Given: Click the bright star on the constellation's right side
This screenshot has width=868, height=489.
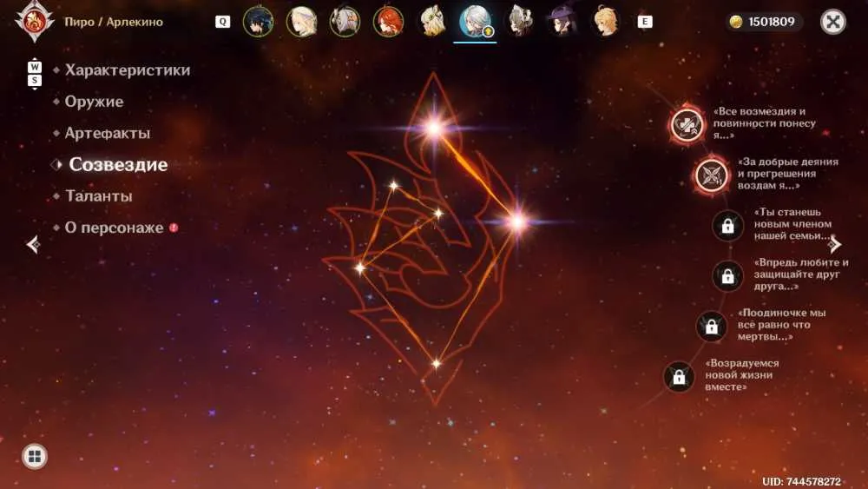Looking at the screenshot, I should coord(517,222).
